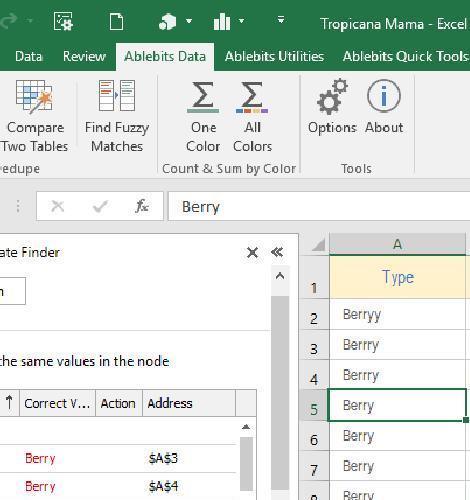
Task: Click the Redo arrow in quick access toolbar
Action: [x=9, y=21]
